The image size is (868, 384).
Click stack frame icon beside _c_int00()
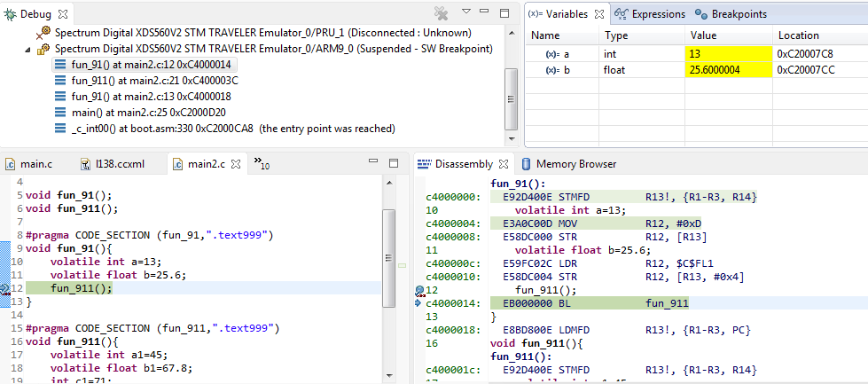(x=60, y=129)
